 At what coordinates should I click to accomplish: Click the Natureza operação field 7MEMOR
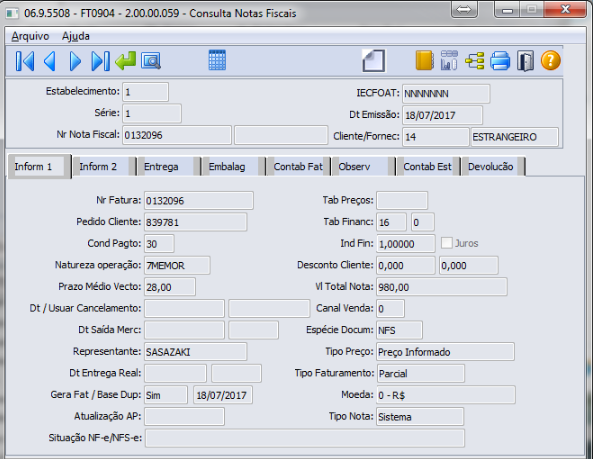click(177, 265)
